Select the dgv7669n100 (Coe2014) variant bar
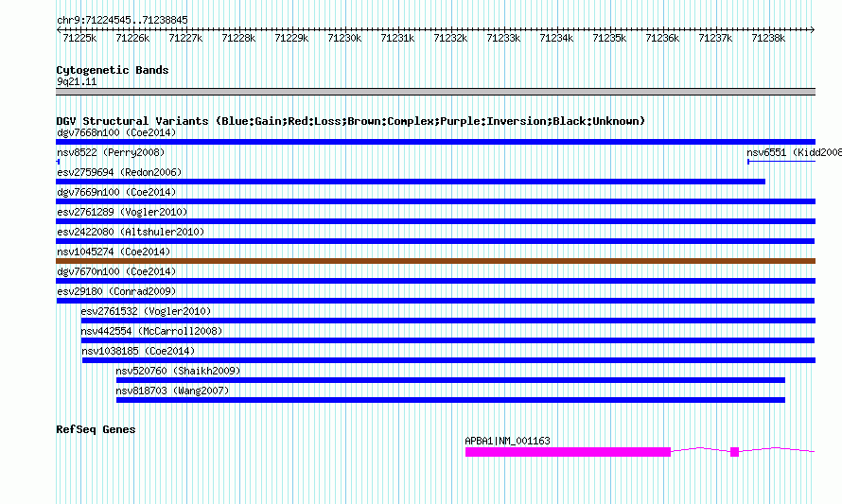This screenshot has width=842, height=504. [435, 201]
